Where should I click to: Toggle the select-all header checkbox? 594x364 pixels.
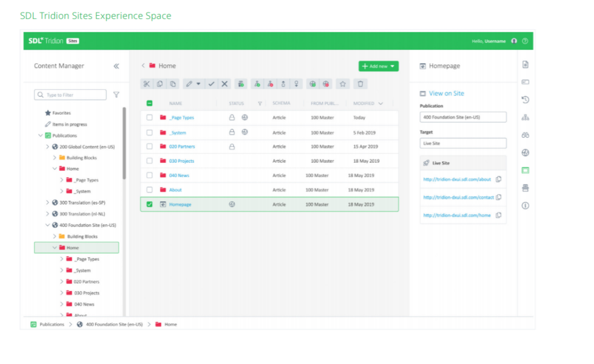click(x=150, y=103)
